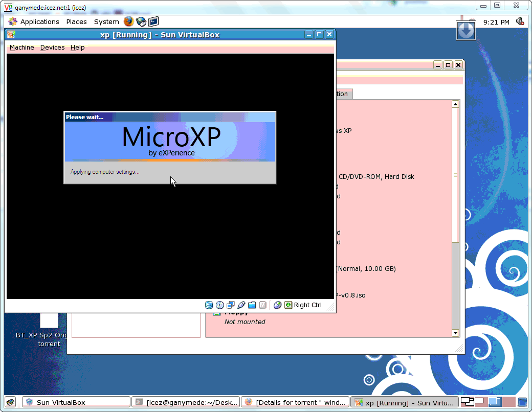
Task: Open the Help menu in VirtualBox
Action: pos(77,48)
